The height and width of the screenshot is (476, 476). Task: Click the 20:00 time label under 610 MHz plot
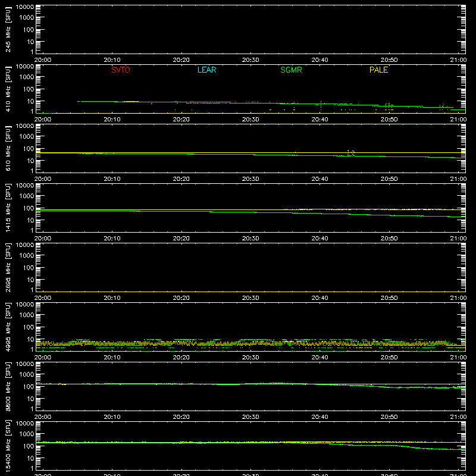tap(43, 179)
